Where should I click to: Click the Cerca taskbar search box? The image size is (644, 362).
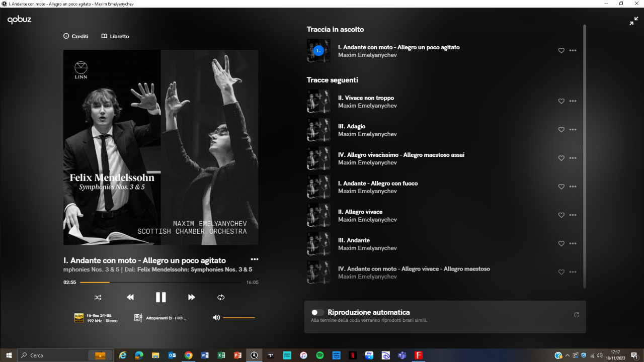(x=65, y=355)
